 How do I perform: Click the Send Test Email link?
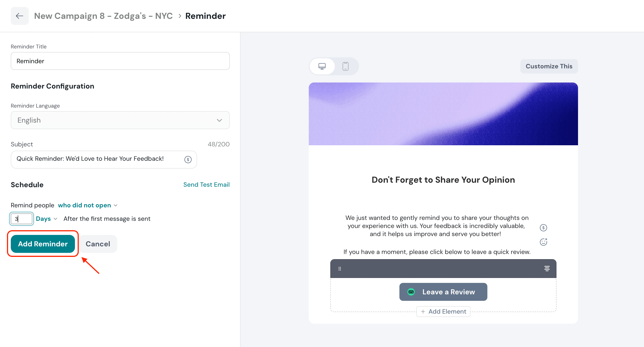206,185
